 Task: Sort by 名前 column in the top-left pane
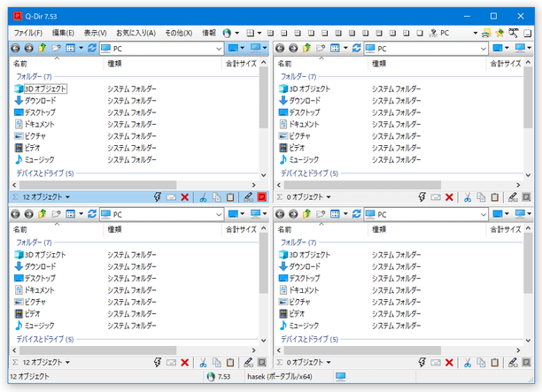point(57,64)
